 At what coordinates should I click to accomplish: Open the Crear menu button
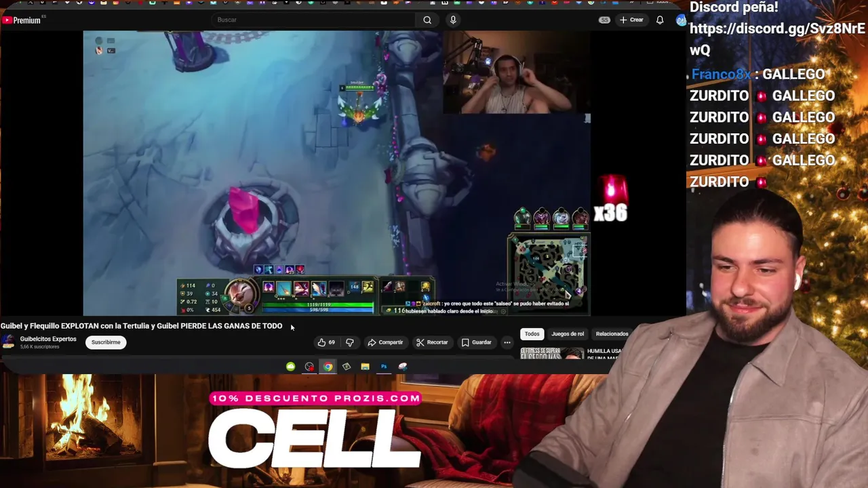(x=631, y=20)
